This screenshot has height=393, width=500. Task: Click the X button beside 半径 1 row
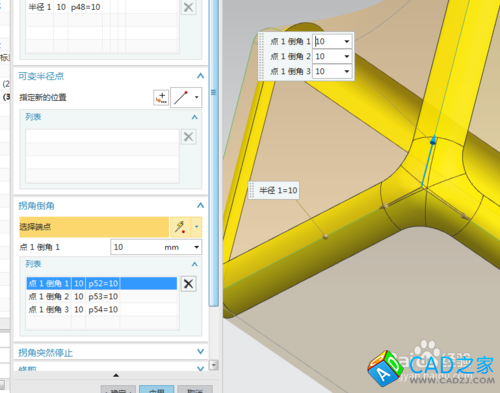[188, 7]
